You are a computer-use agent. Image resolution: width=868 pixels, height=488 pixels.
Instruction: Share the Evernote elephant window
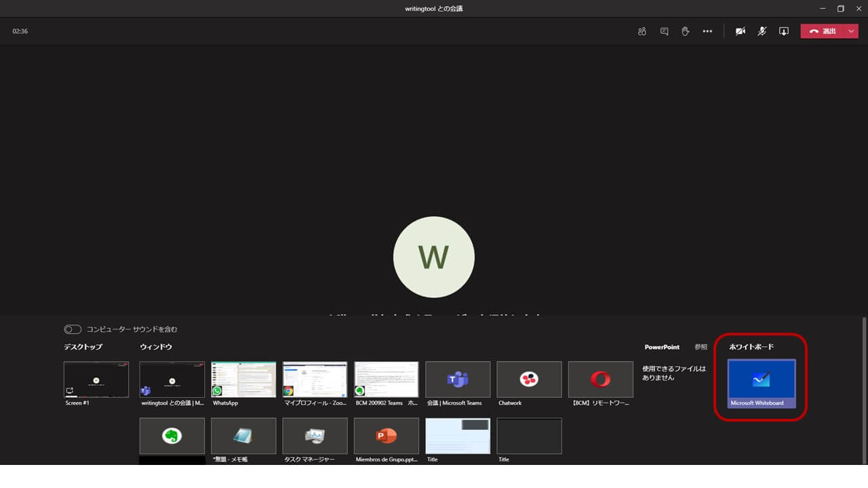pos(172,436)
